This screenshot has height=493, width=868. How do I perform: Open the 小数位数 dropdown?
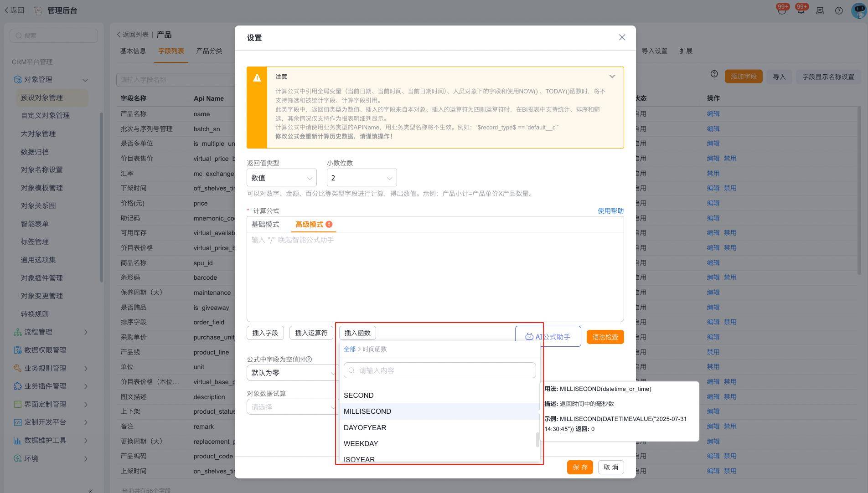(362, 178)
